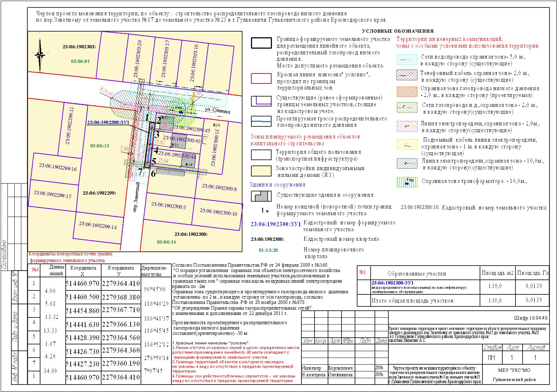Click X coordinate cell 514441.630

pos(83,324)
